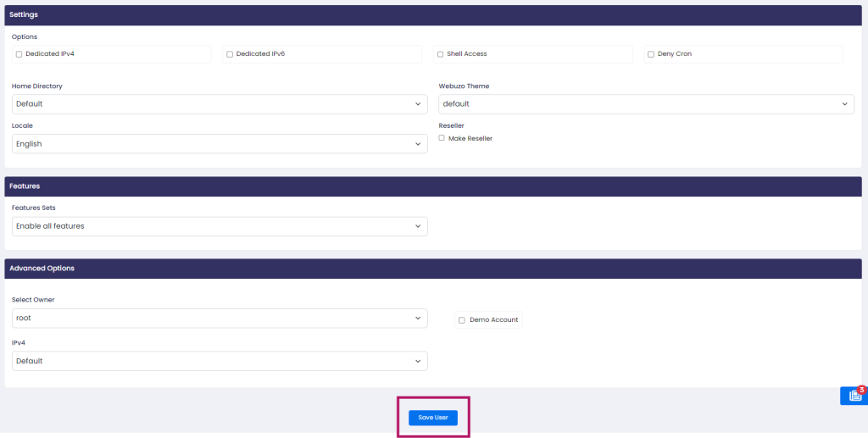Open the Home Directory dropdown
868x438 pixels.
pyautogui.click(x=220, y=104)
